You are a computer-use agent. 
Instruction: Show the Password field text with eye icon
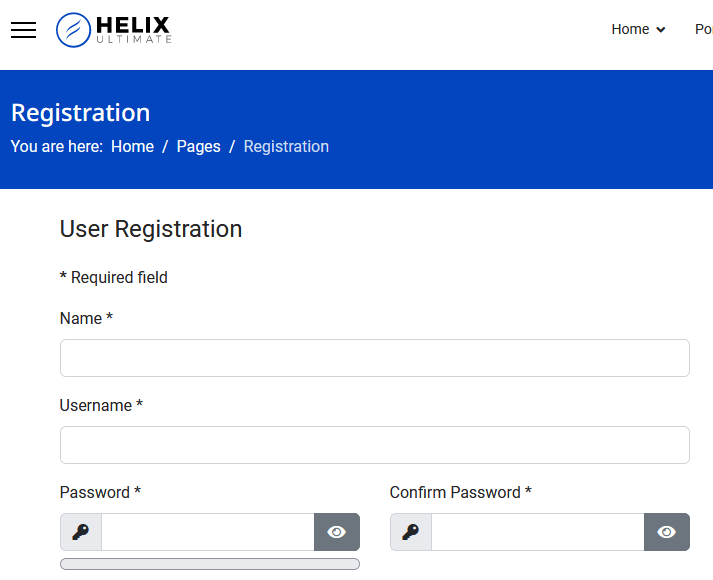[x=337, y=532]
